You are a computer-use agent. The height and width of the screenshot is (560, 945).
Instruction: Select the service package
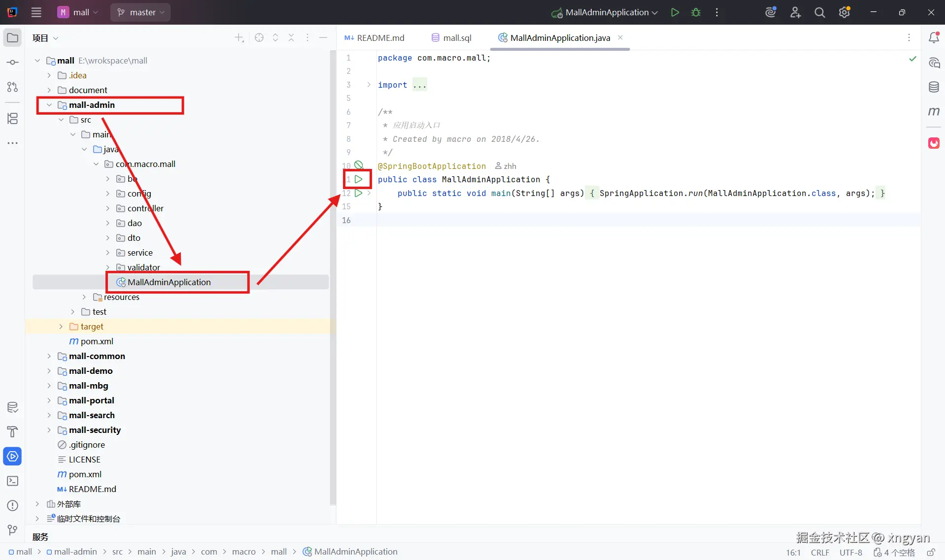pos(135,253)
